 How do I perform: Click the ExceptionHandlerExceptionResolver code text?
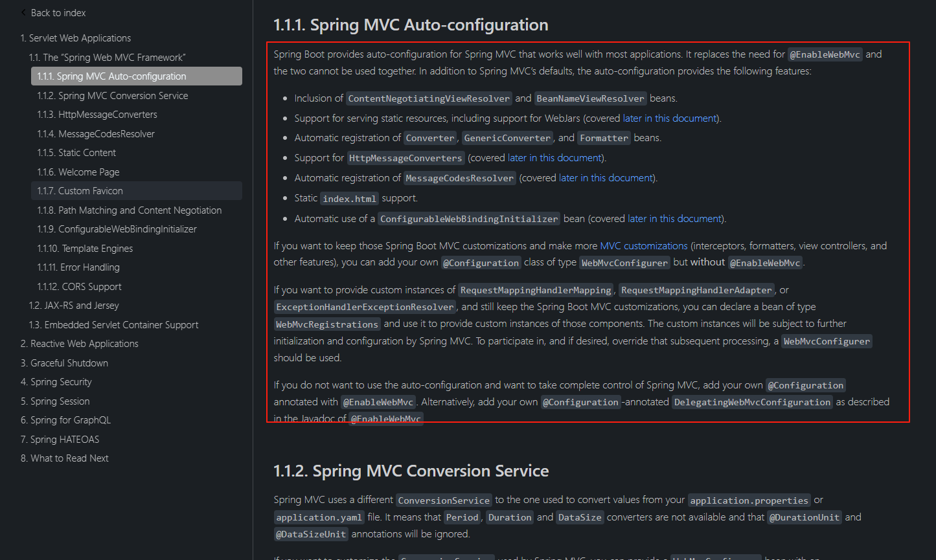pos(365,308)
